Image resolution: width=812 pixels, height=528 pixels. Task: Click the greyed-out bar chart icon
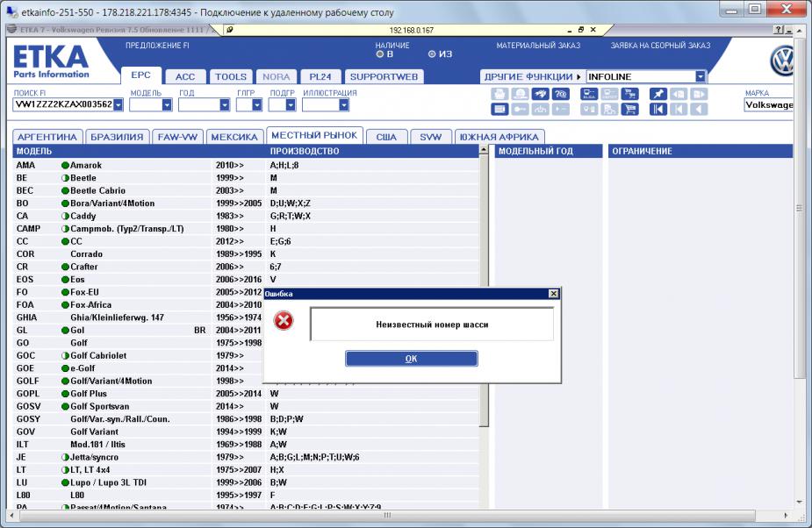[x=540, y=110]
